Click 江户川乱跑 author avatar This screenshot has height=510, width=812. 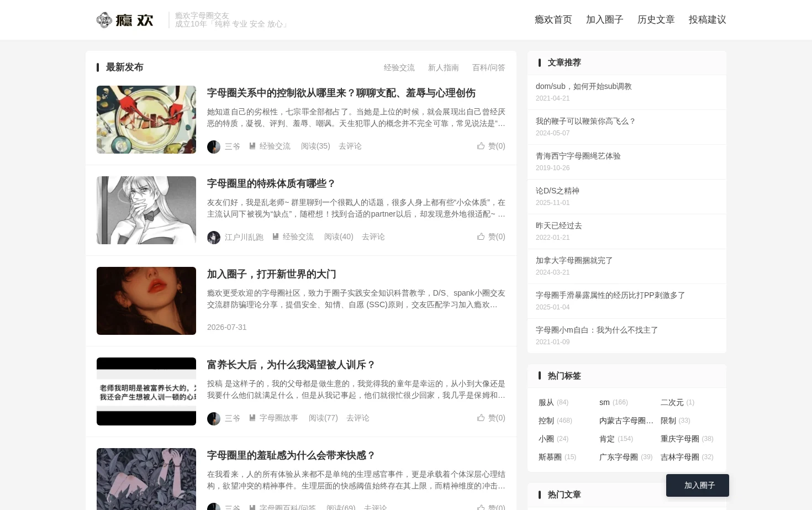coord(214,237)
